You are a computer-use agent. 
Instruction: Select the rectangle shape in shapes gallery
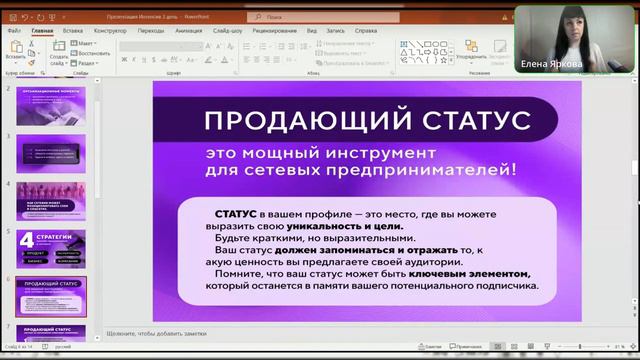coord(427,44)
